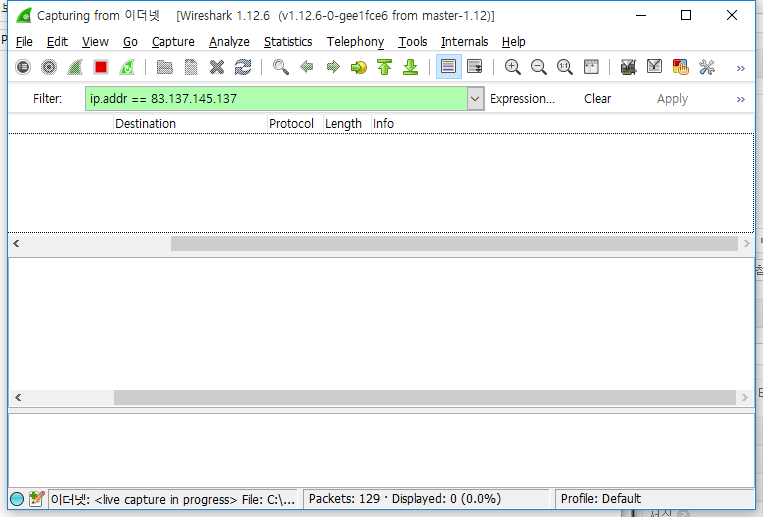Image resolution: width=763 pixels, height=517 pixels.
Task: Open the Expression builder
Action: click(x=522, y=99)
